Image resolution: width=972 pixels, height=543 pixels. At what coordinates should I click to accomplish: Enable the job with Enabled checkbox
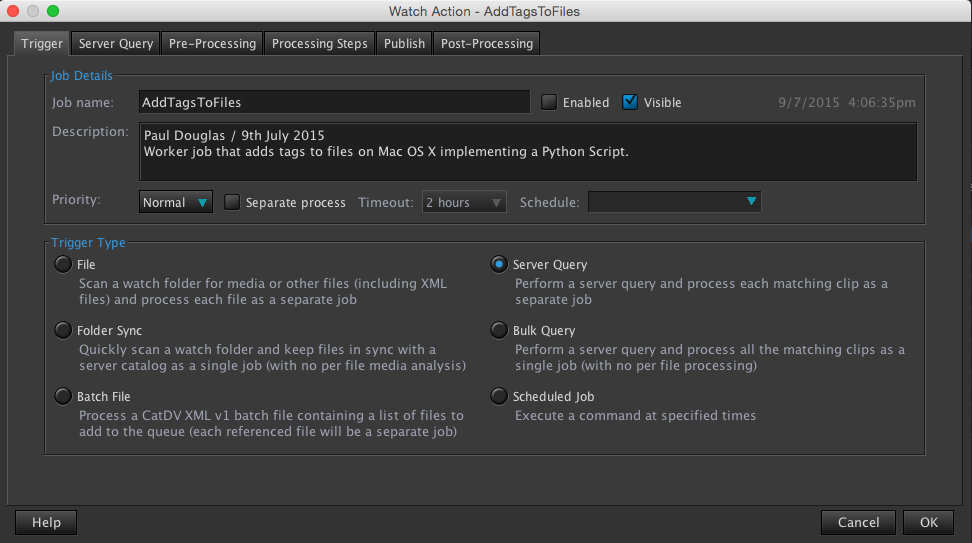(549, 102)
